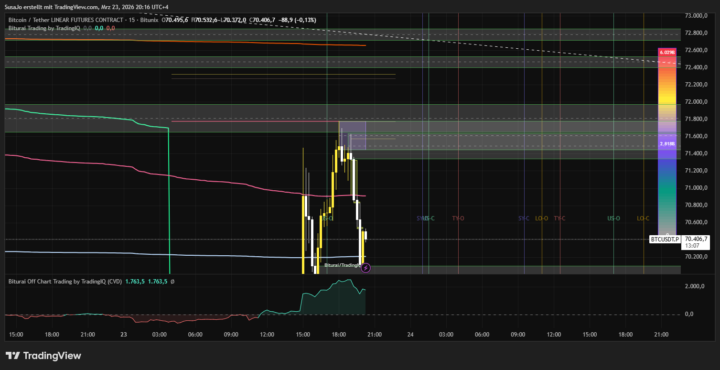Click the 71.000,0 price axis label
720x370 pixels.
696,188
